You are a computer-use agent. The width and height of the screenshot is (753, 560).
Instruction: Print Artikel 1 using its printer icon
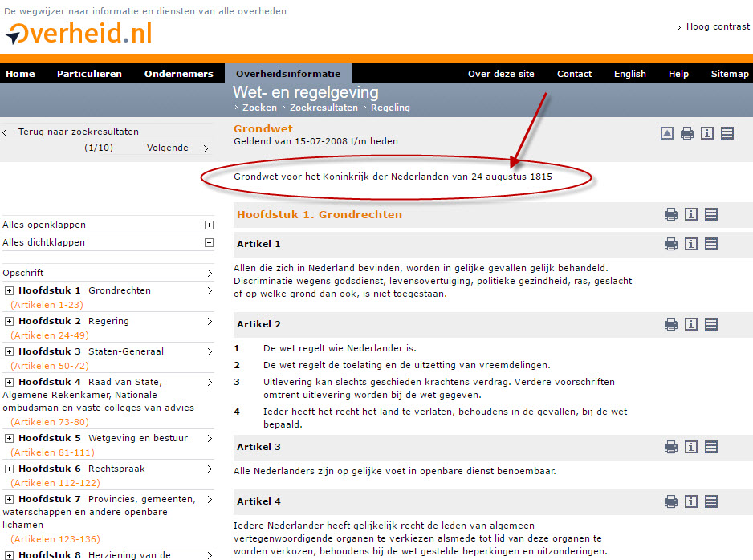671,244
